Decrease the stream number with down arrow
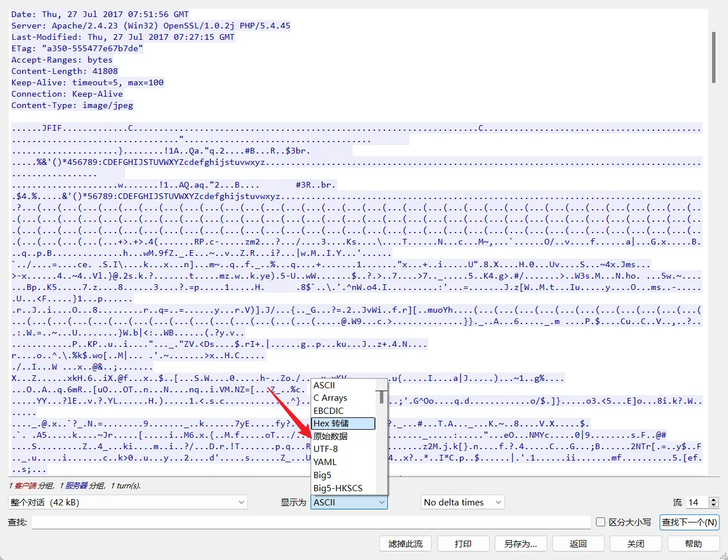The image size is (728, 560). pyautogui.click(x=714, y=505)
